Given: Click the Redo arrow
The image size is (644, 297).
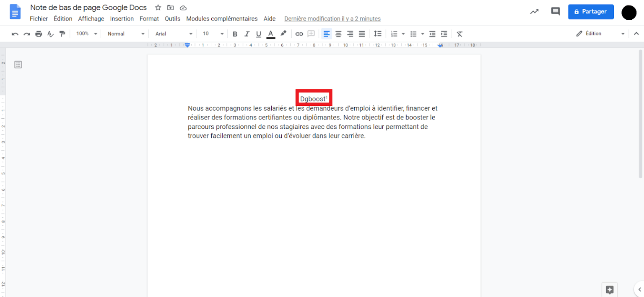Looking at the screenshot, I should pyautogui.click(x=27, y=34).
